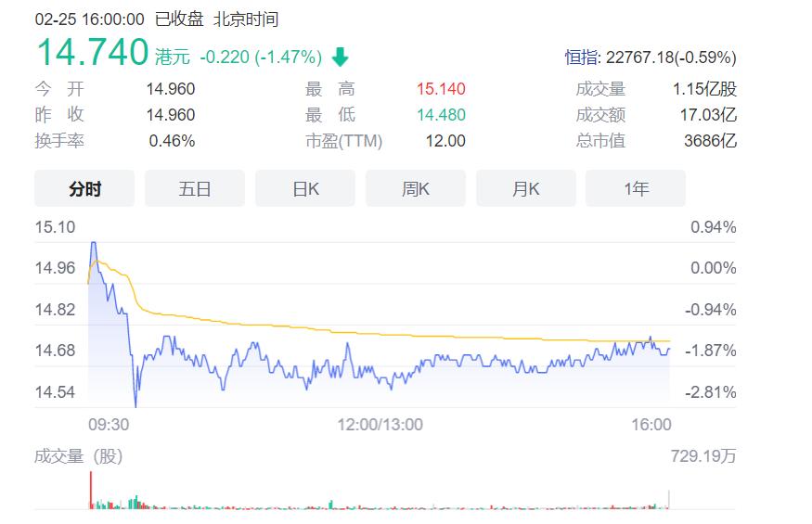The width and height of the screenshot is (812, 524).
Task: Click the 16:00 time axis label
Action: (651, 424)
